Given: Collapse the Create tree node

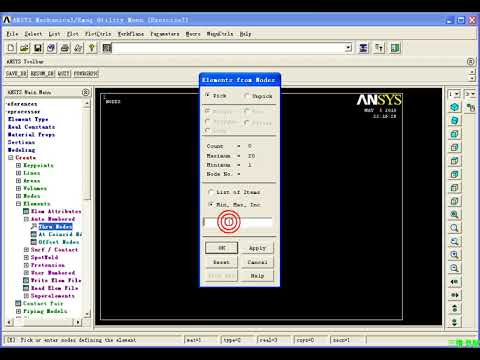Looking at the screenshot, I should [x=11, y=157].
